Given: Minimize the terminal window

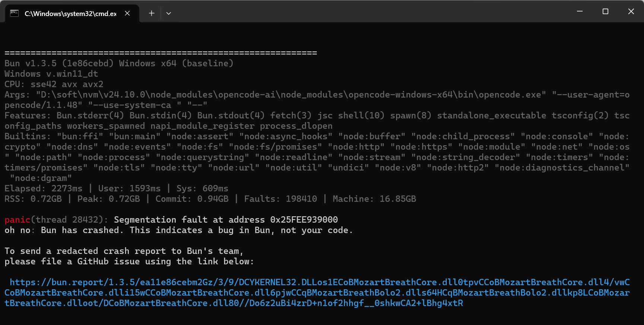Looking at the screenshot, I should coord(580,12).
